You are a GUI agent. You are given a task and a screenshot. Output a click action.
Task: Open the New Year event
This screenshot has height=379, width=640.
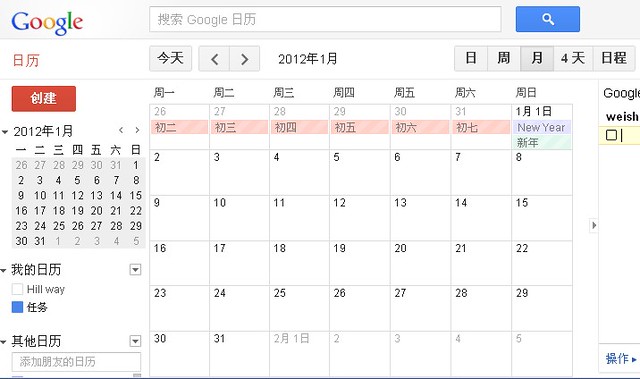pos(541,127)
